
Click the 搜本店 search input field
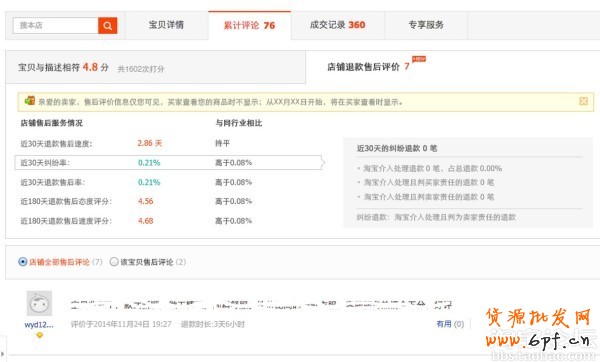tap(55, 26)
